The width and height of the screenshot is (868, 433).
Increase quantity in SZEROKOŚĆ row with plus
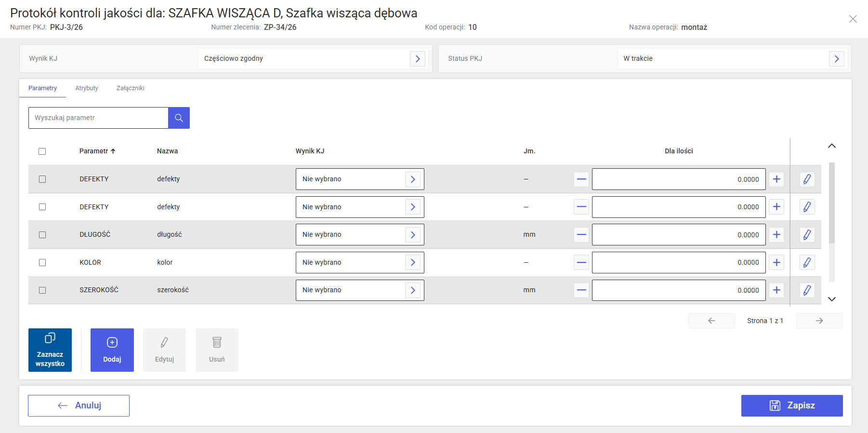coord(776,290)
